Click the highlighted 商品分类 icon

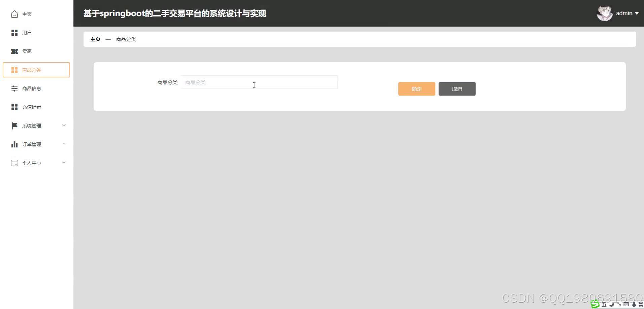[x=14, y=70]
